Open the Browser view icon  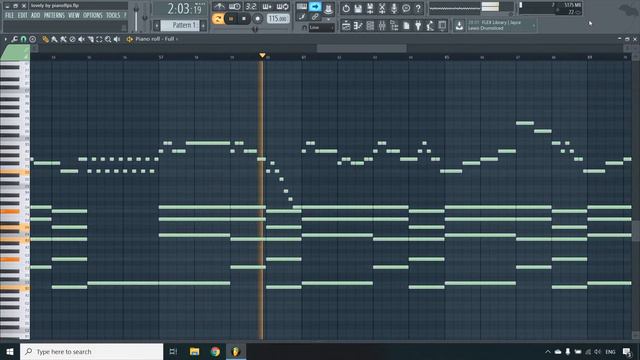394,26
